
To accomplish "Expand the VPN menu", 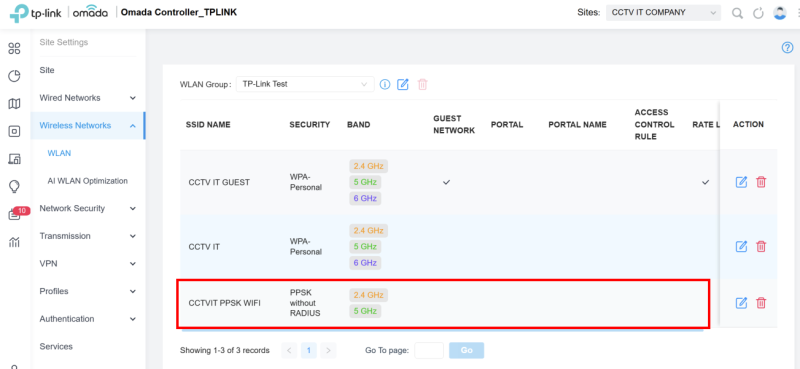I will coord(88,263).
